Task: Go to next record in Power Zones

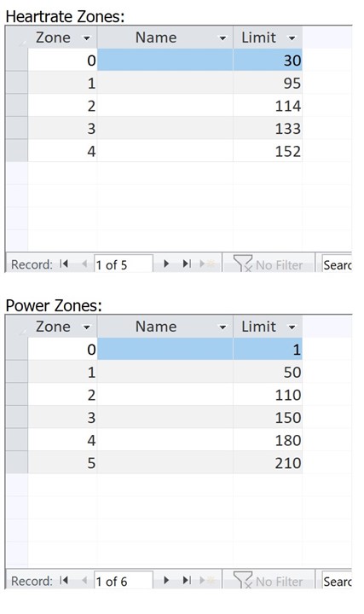Action: pyautogui.click(x=166, y=581)
